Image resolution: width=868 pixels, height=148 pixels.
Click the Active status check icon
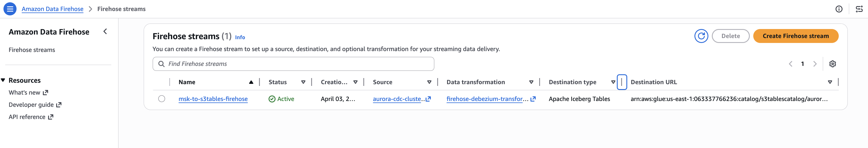point(272,99)
